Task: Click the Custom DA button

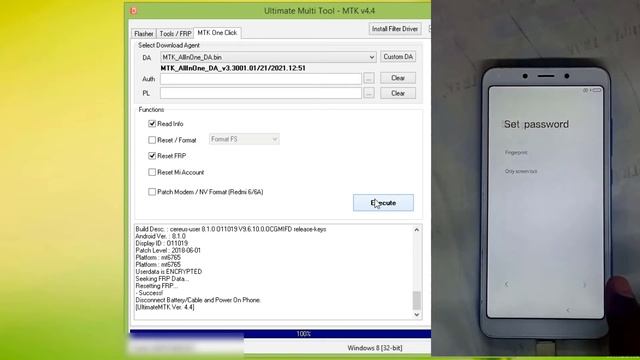Action: pos(398,57)
